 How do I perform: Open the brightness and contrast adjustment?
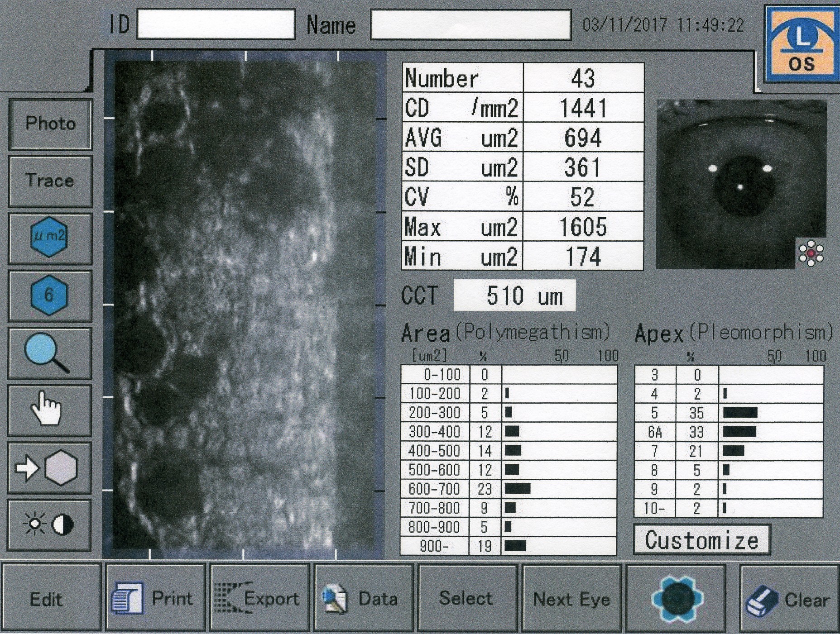click(49, 525)
